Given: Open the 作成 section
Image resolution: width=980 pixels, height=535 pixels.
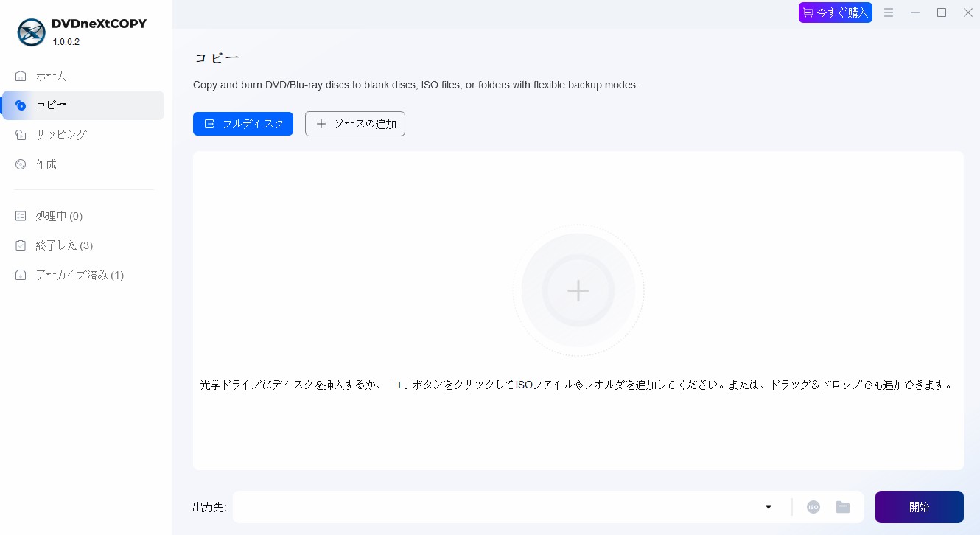Looking at the screenshot, I should (x=83, y=164).
